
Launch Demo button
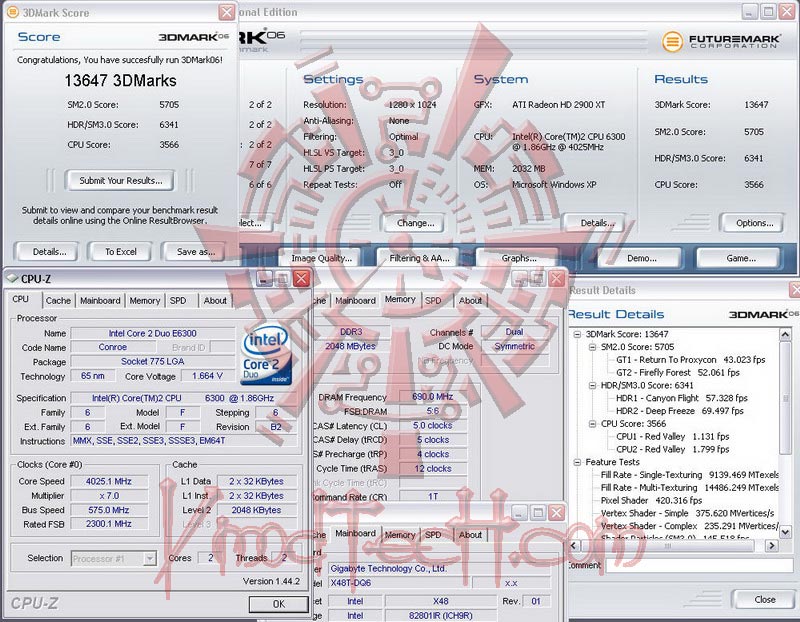tap(641, 258)
